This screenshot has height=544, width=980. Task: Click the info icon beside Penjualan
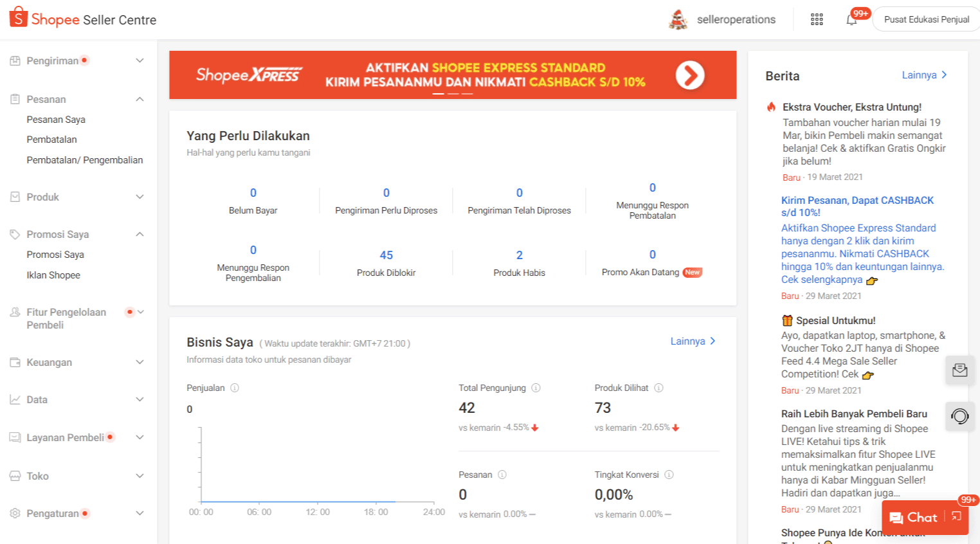(x=235, y=388)
